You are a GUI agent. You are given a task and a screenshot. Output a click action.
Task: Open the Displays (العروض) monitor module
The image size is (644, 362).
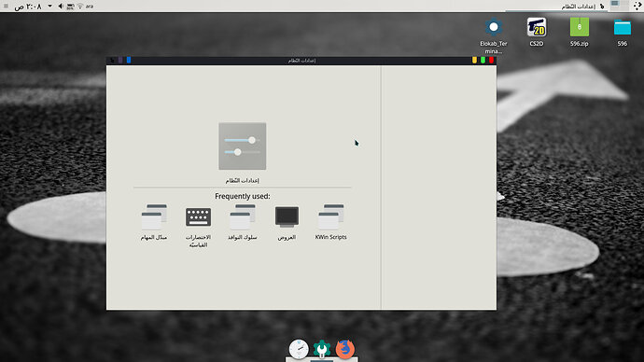pyautogui.click(x=287, y=222)
